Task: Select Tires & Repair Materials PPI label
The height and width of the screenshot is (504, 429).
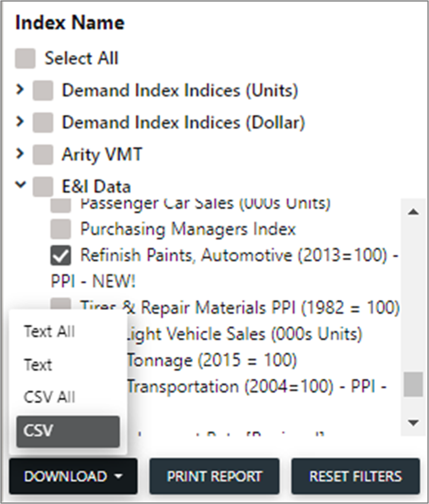Action: 240,308
